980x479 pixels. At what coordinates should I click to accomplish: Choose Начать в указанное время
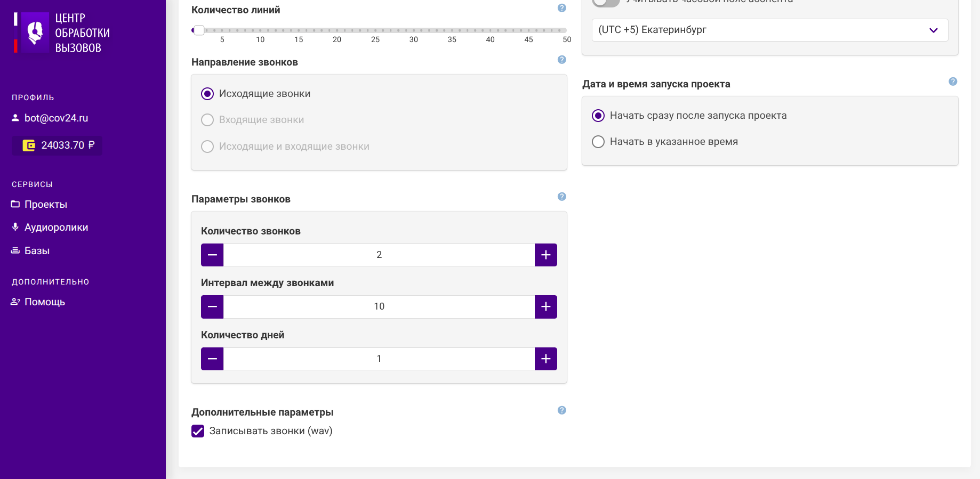(598, 142)
